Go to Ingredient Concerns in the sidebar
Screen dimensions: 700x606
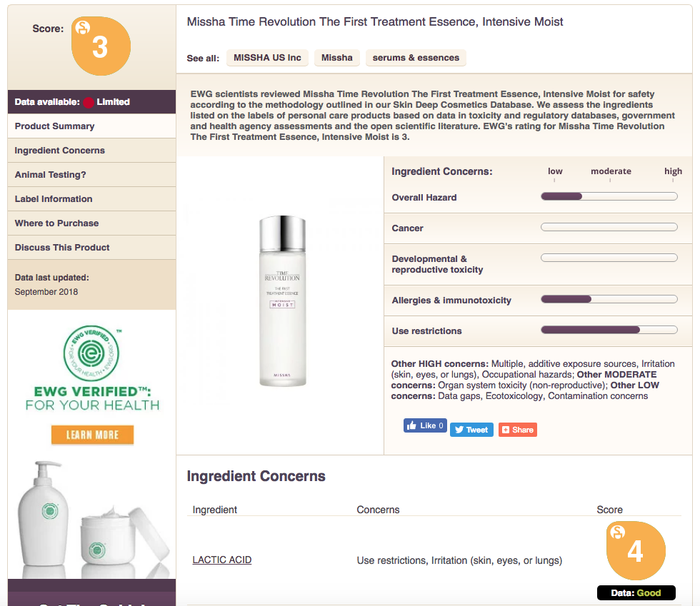[x=91, y=151]
